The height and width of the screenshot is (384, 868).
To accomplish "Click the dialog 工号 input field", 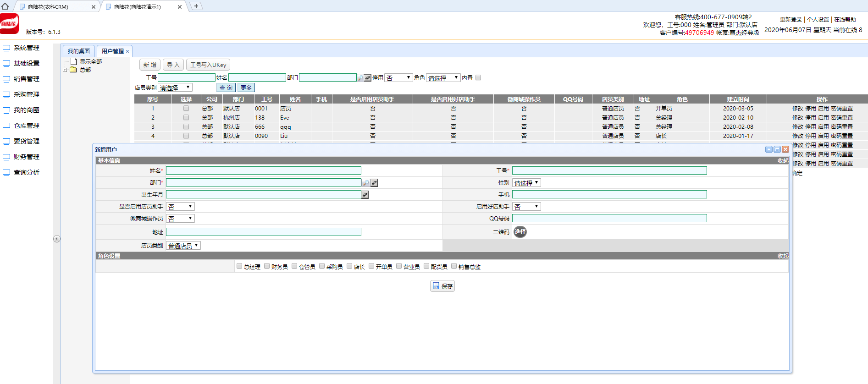I will click(x=609, y=170).
